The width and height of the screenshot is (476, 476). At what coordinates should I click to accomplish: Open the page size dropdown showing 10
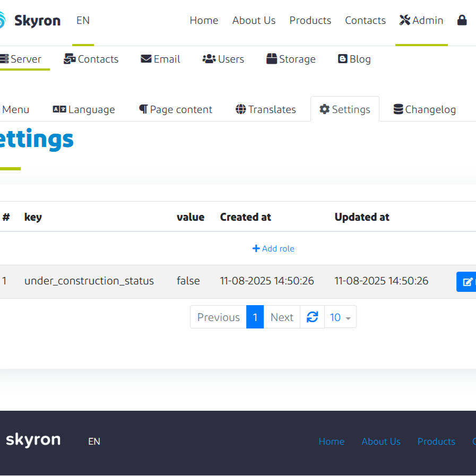pos(340,317)
